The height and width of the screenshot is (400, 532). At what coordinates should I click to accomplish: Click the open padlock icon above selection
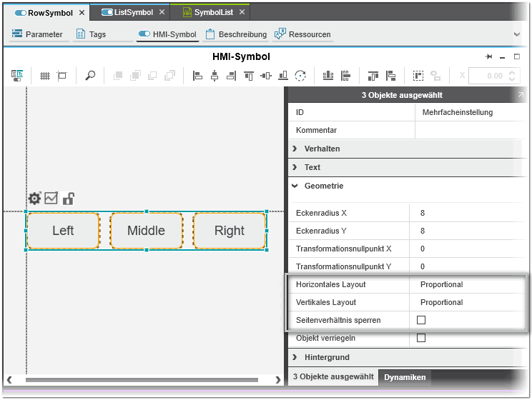tap(69, 199)
